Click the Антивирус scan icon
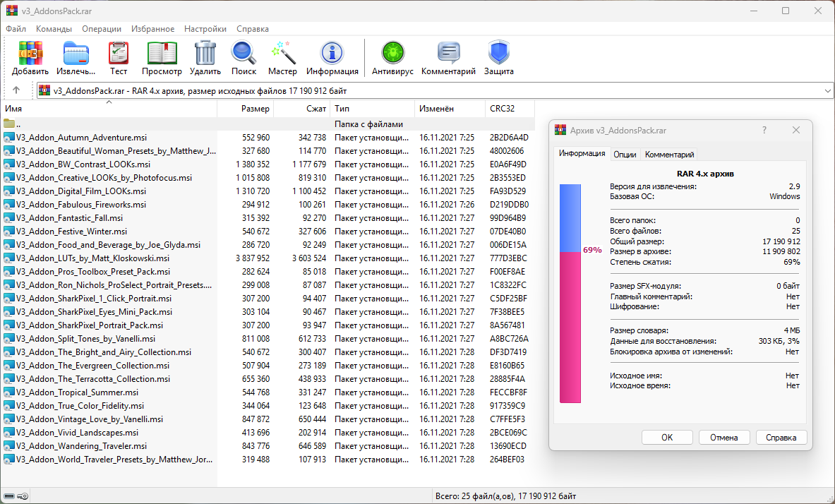835x504 pixels. tap(392, 54)
